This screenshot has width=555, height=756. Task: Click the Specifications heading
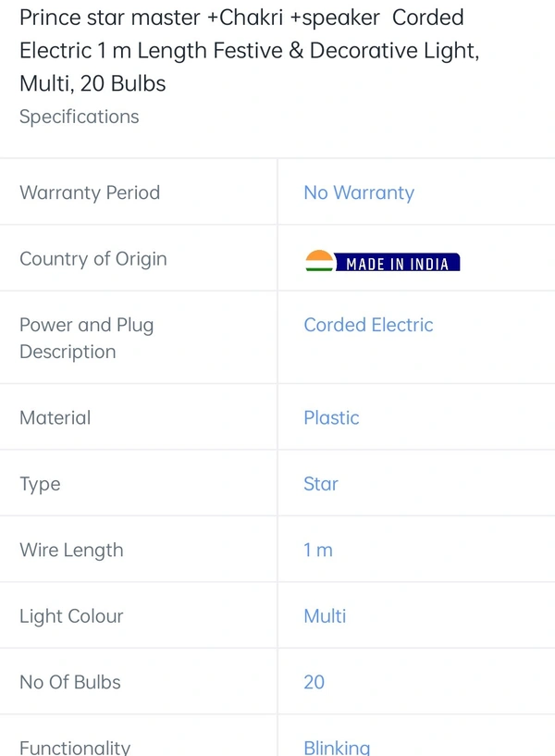tap(79, 117)
